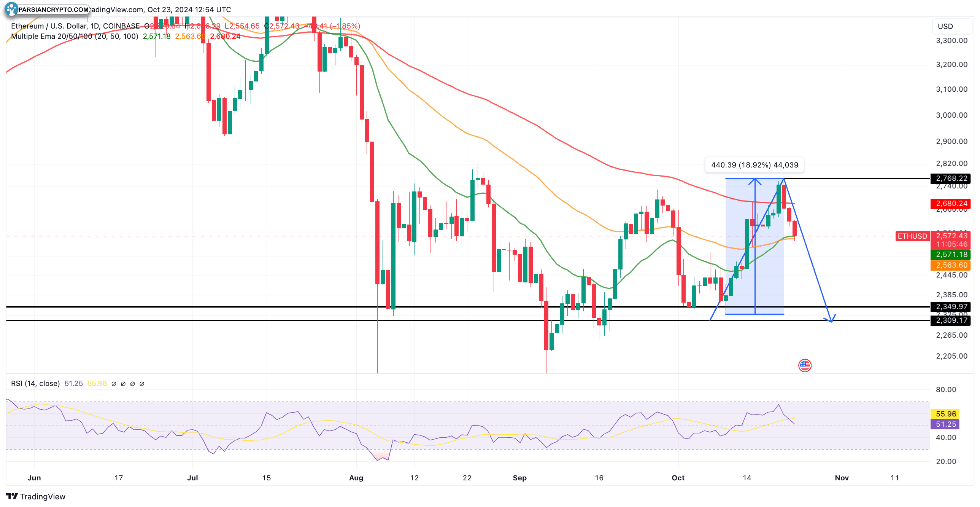Viewport: 980px width, 507px height.
Task: Click the ParsianCrypto.com watermark logo
Action: tap(47, 9)
